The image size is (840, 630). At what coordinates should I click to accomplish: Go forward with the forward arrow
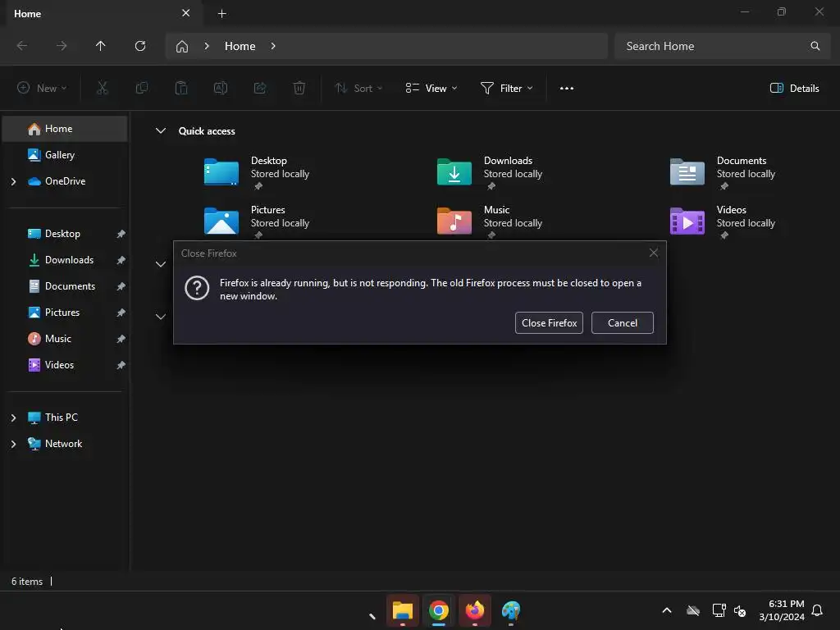62,46
